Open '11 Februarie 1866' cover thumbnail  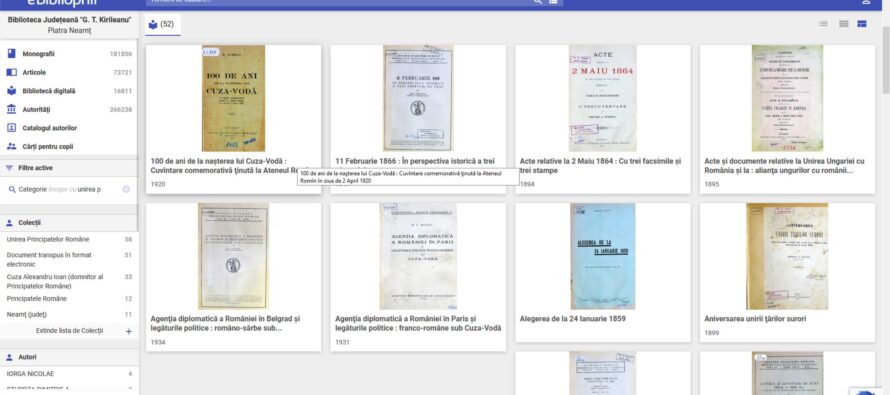click(418, 98)
